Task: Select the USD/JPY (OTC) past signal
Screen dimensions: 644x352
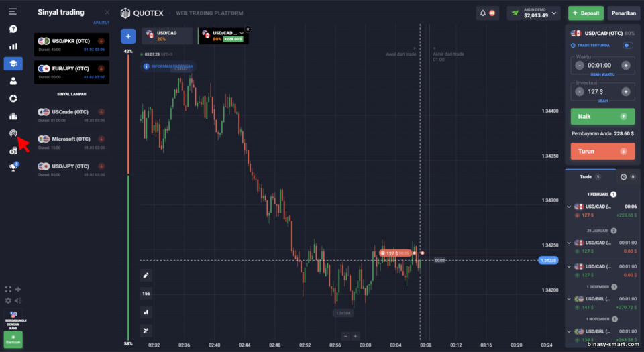Action: (x=72, y=170)
